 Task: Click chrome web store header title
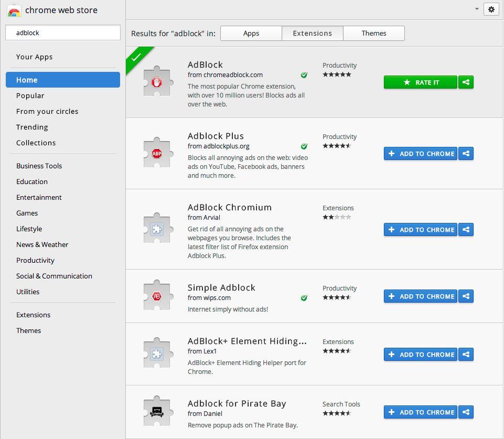(x=61, y=10)
